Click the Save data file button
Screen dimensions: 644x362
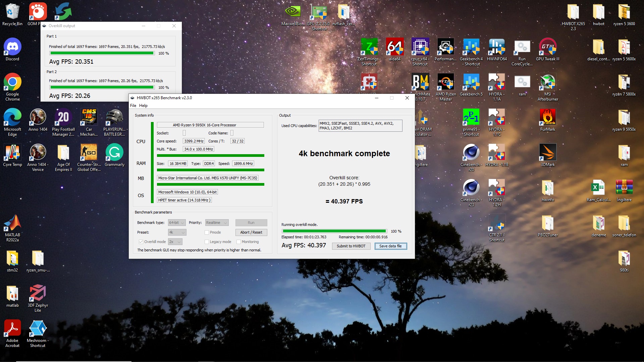(390, 246)
